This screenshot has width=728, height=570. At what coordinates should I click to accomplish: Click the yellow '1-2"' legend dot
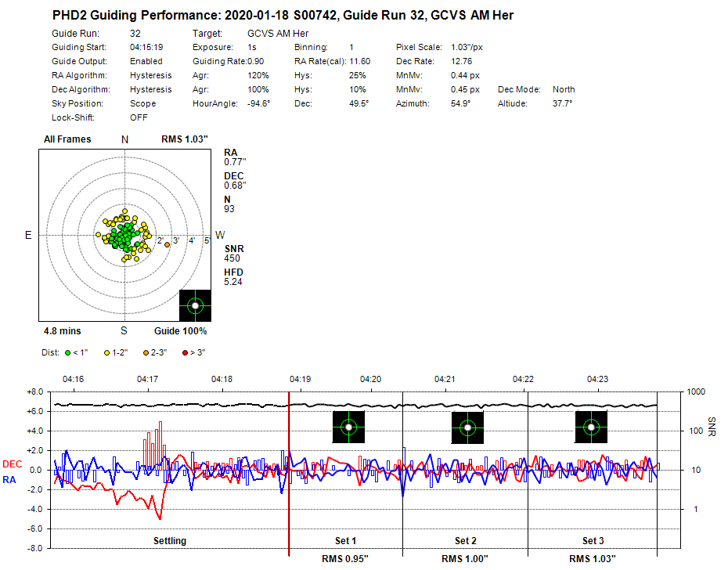click(x=106, y=352)
